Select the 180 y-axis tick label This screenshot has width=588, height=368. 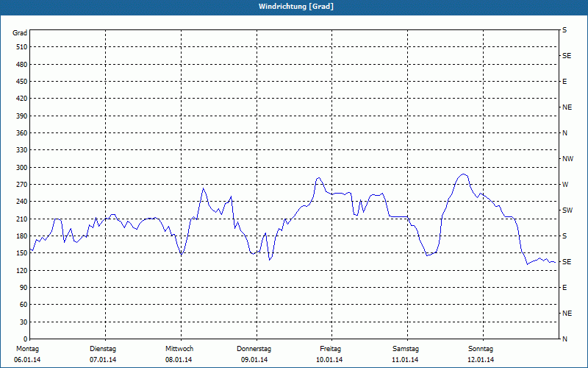pos(21,236)
